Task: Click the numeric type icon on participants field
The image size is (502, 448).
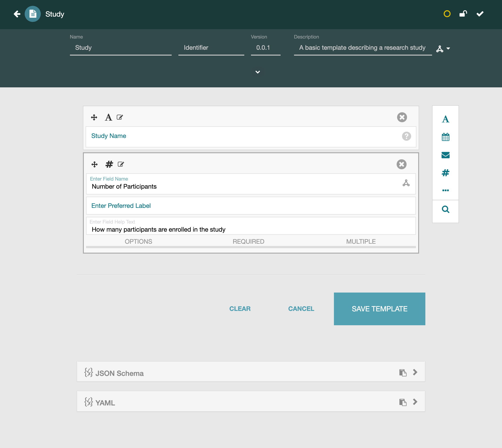Action: tap(109, 164)
